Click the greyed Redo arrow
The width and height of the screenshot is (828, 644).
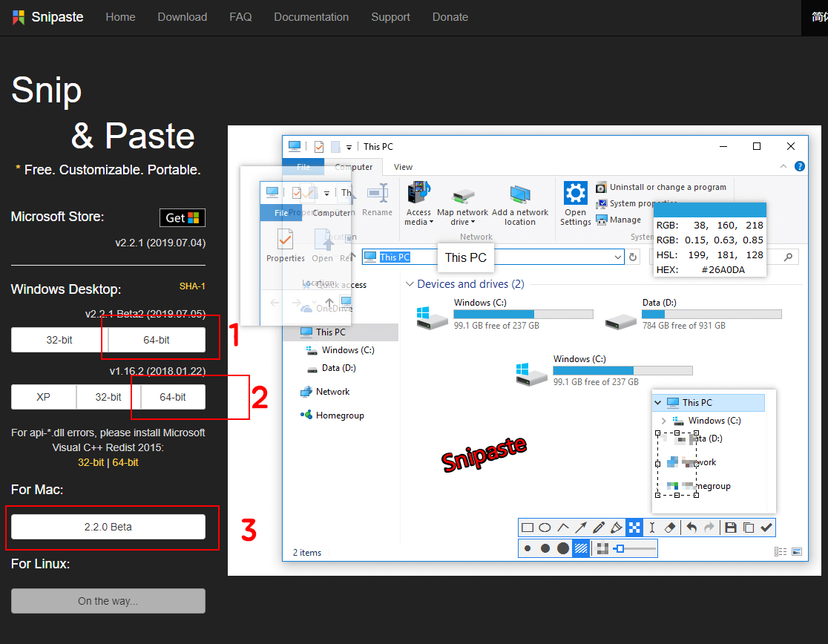point(709,528)
